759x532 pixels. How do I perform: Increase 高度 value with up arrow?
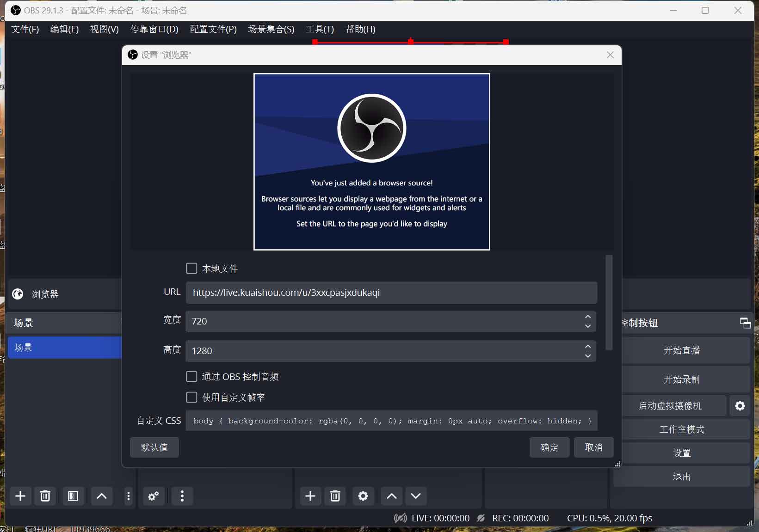588,346
